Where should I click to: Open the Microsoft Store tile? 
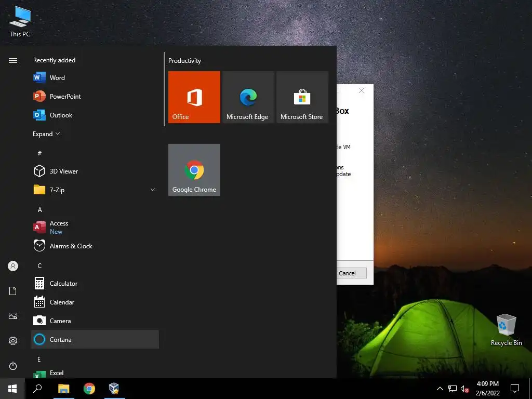(x=302, y=97)
